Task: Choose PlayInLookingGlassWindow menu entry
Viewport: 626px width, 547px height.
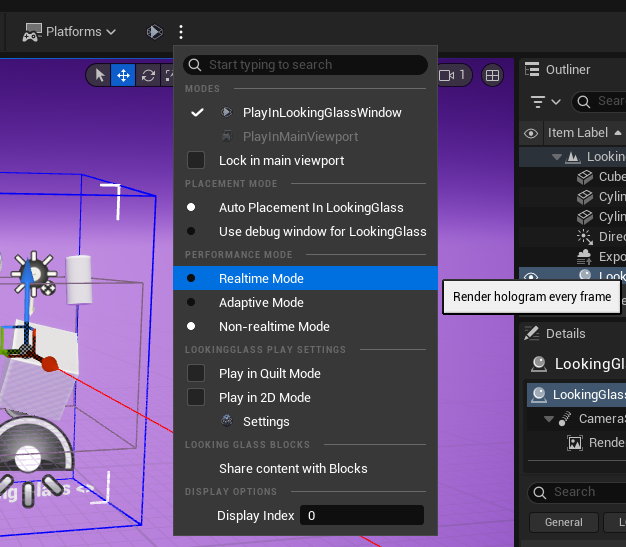Action: (x=322, y=113)
